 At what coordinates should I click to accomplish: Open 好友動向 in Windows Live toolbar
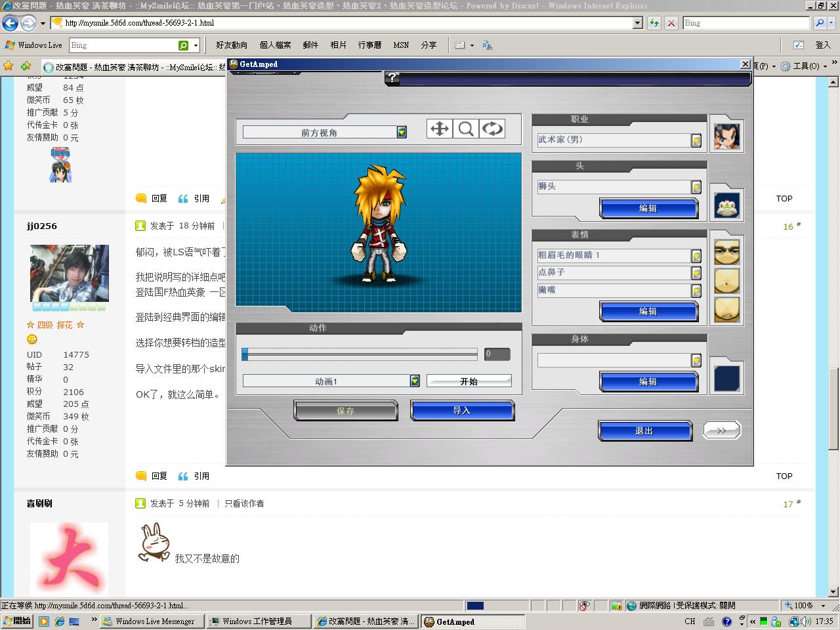[x=232, y=45]
